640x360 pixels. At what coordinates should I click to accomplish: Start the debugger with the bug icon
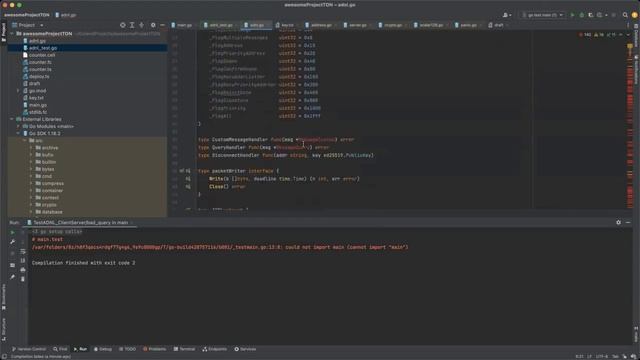tap(582, 15)
